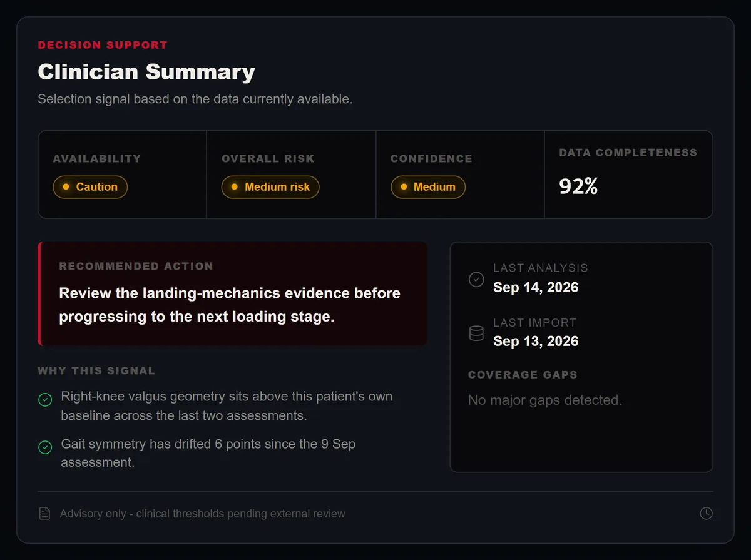This screenshot has height=560, width=751.
Task: Click the Why This Signal heading
Action: 96,370
